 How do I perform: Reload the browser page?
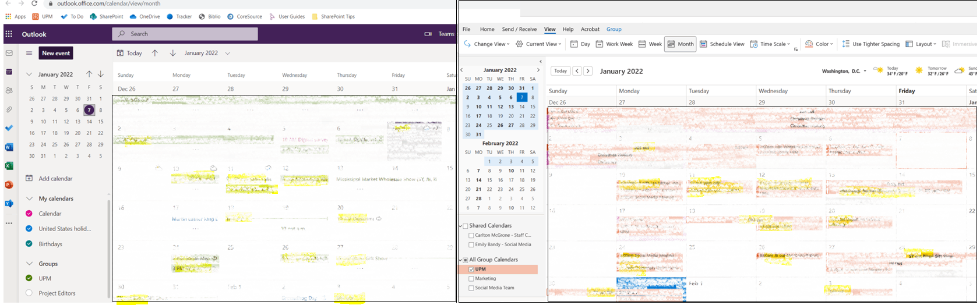point(34,3)
